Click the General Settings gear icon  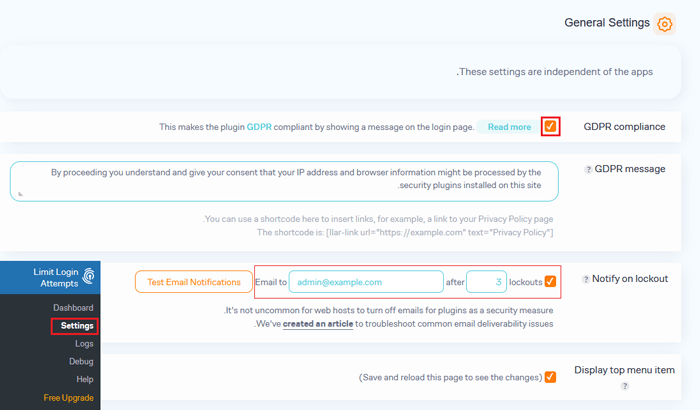pyautogui.click(x=664, y=24)
